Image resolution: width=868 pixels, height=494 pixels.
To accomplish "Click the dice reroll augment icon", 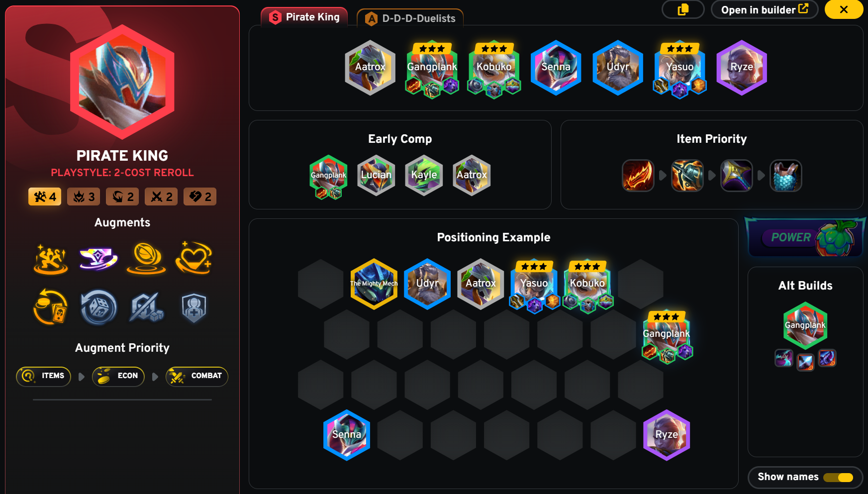I will [x=98, y=307].
